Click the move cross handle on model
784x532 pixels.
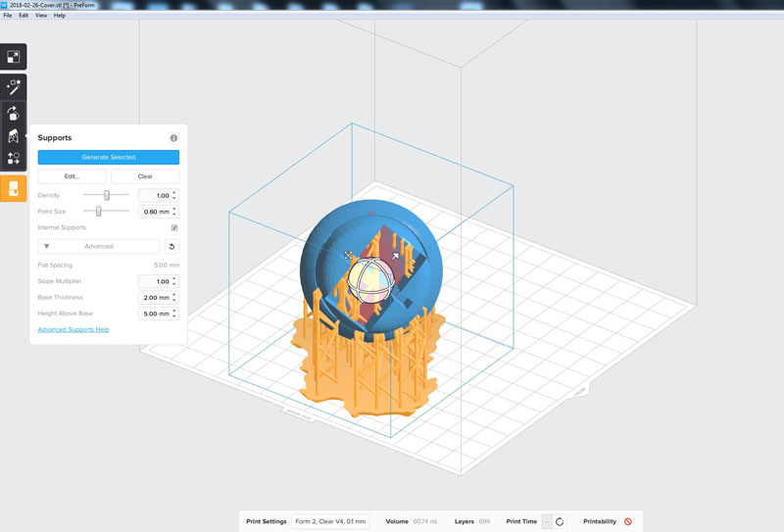[x=349, y=255]
